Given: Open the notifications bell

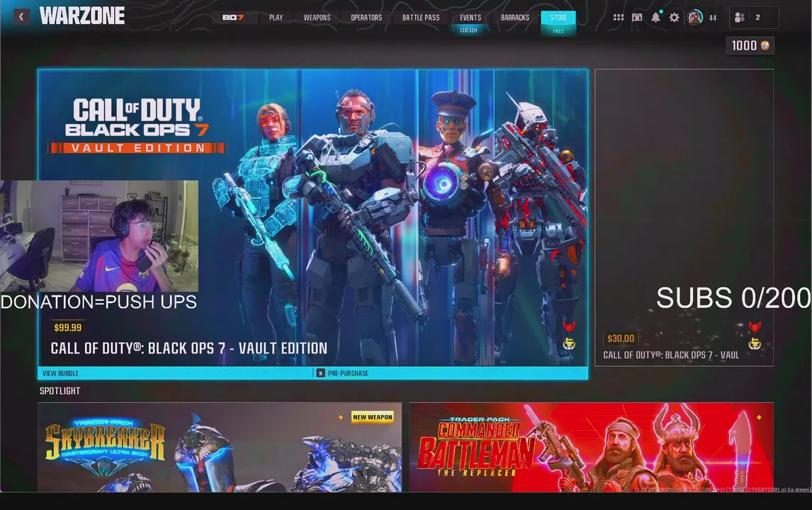Looking at the screenshot, I should (x=655, y=17).
